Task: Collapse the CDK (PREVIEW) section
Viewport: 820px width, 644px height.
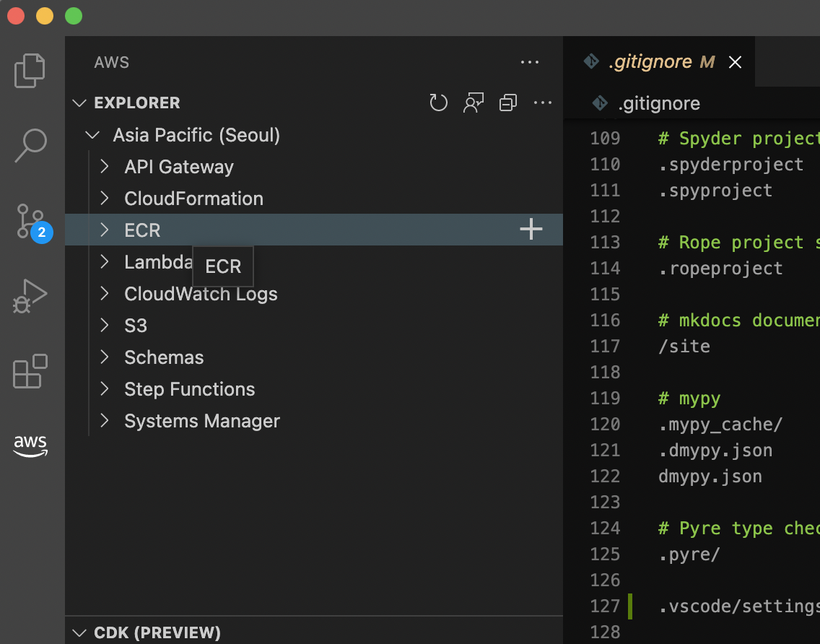Action: (79, 633)
